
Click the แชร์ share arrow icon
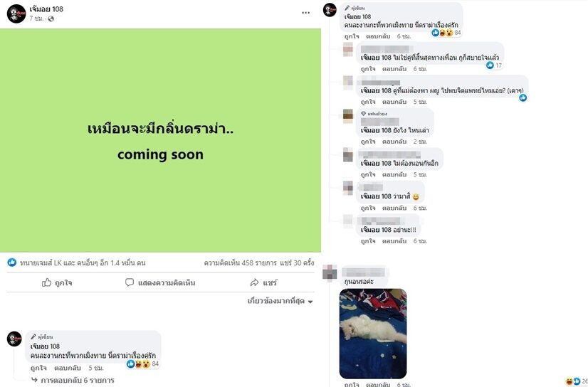(254, 282)
